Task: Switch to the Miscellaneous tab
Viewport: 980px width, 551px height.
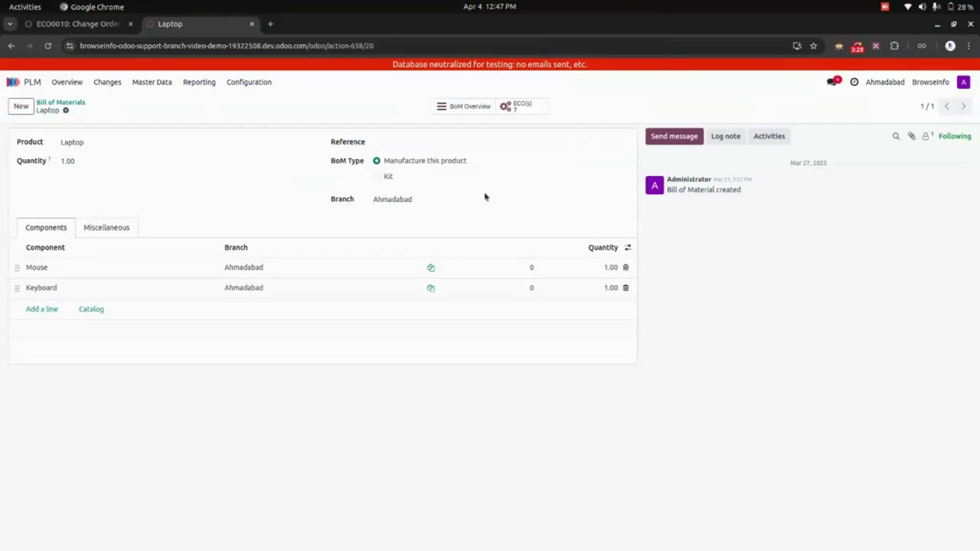Action: [x=106, y=227]
